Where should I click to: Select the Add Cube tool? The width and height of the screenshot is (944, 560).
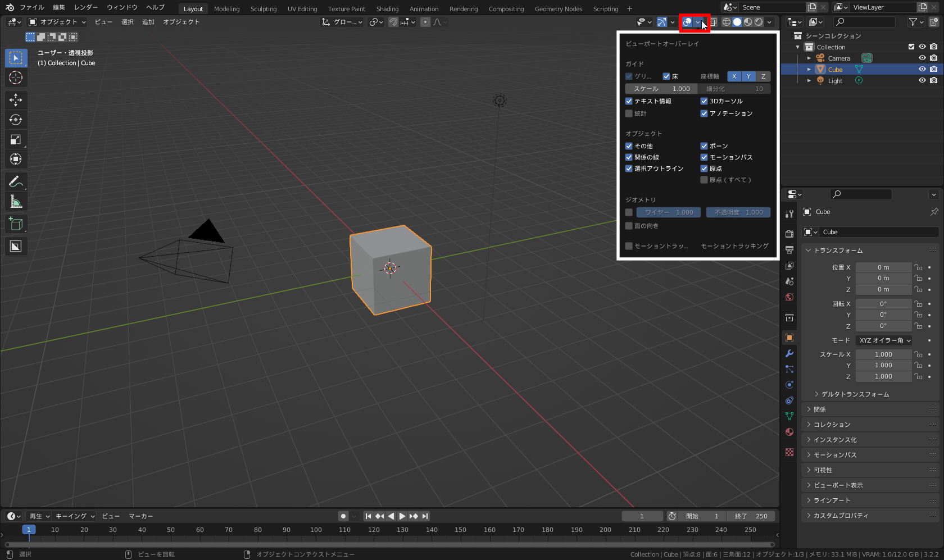pos(16,224)
